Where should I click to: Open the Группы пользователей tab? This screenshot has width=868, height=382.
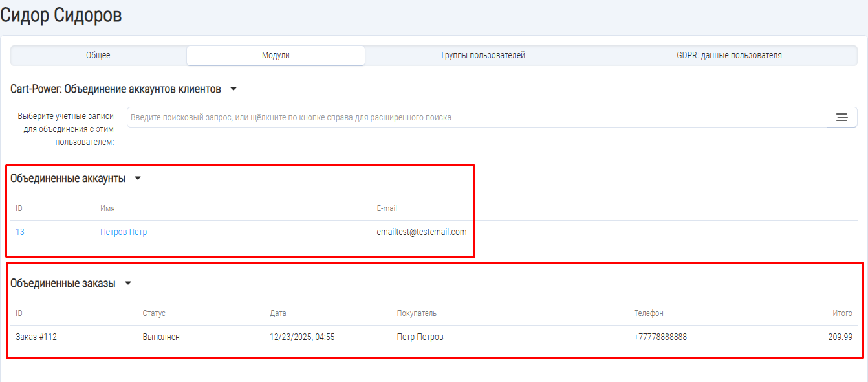tap(483, 56)
